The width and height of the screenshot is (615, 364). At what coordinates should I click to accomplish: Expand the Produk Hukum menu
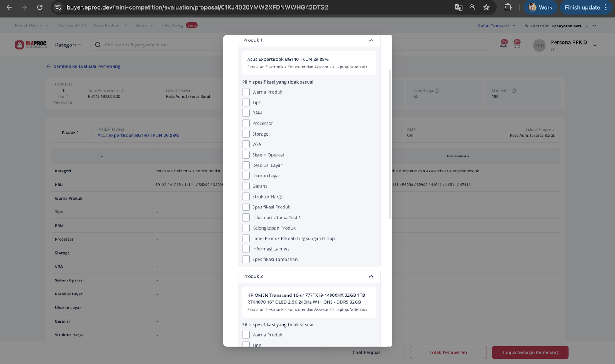(32, 25)
